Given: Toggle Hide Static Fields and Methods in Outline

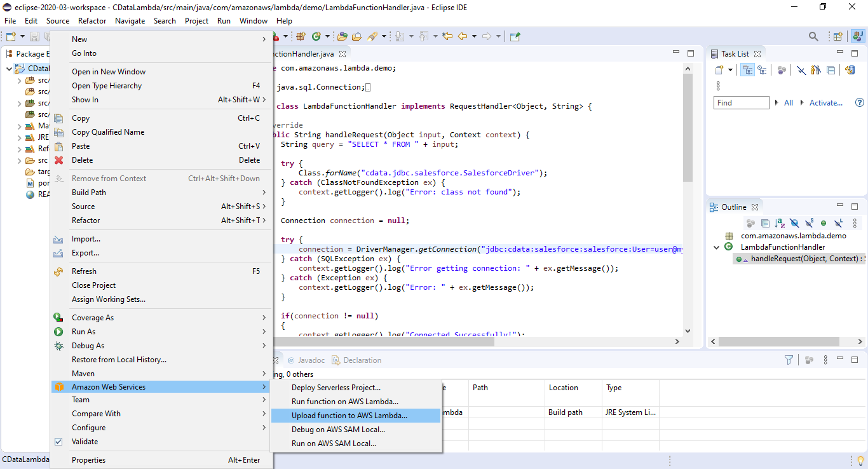Looking at the screenshot, I should (809, 223).
